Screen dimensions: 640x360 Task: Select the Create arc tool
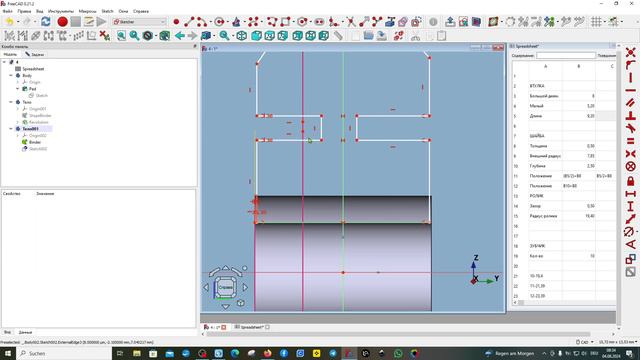pyautogui.click(x=202, y=22)
